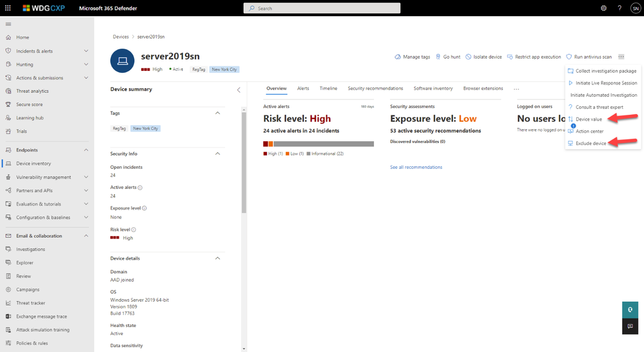Viewport: 644px width, 352px height.
Task: Expand Vulnerability management menu
Action: point(86,177)
